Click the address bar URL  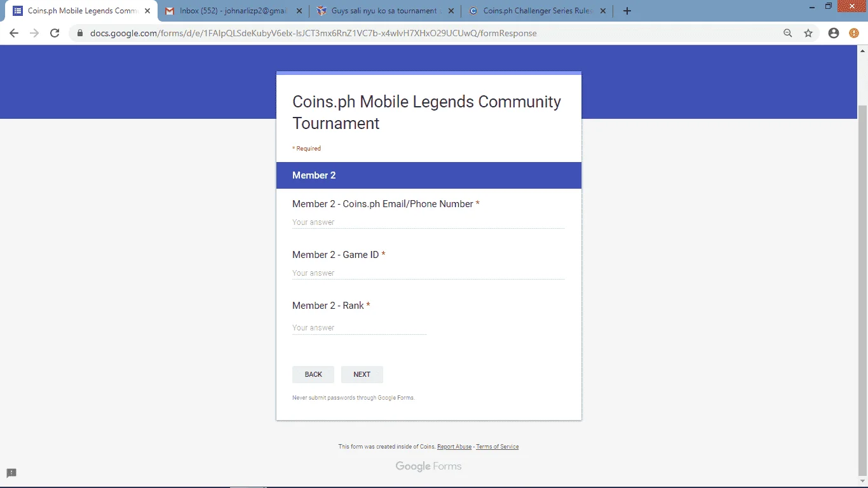coord(313,33)
